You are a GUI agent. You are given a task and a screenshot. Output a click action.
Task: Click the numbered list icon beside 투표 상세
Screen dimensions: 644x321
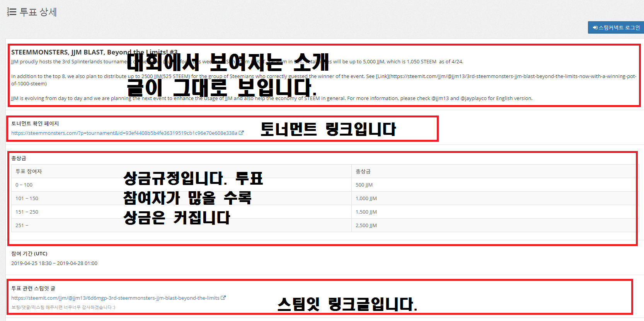point(11,12)
